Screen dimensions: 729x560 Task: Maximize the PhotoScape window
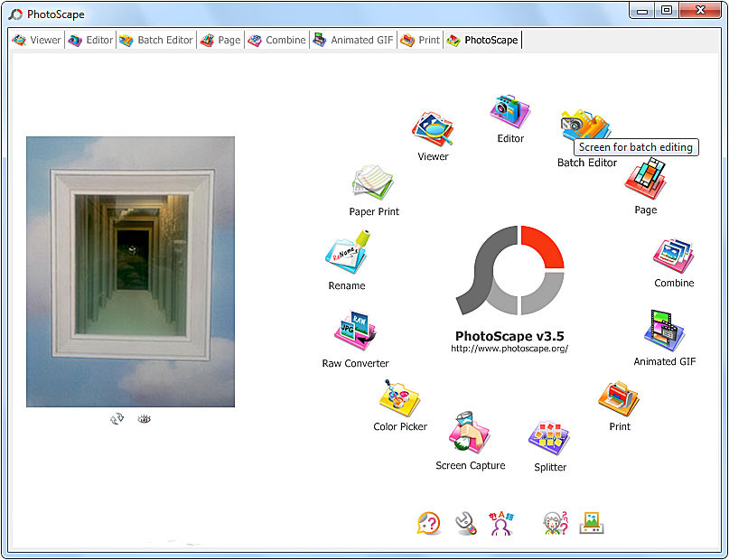(667, 10)
